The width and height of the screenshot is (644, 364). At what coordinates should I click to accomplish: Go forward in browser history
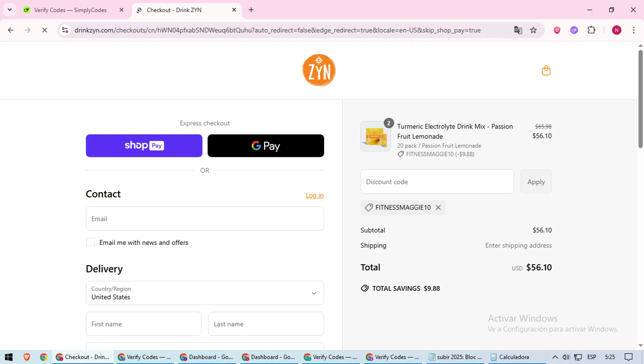[27, 30]
